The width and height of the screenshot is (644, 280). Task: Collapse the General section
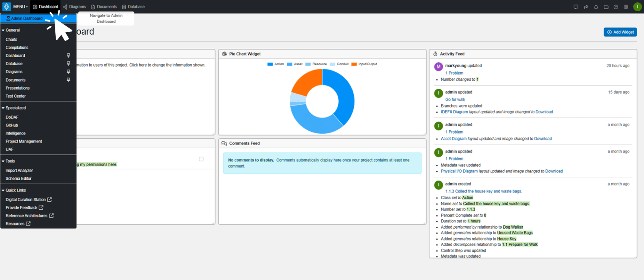11,30
